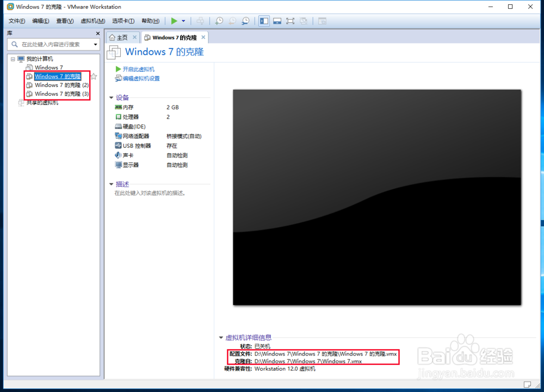Click the revert to snapshot icon

click(x=232, y=21)
